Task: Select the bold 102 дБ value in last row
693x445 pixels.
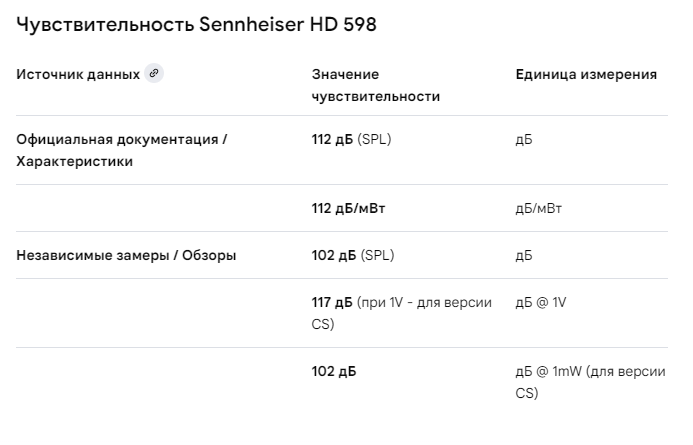Action: [333, 371]
